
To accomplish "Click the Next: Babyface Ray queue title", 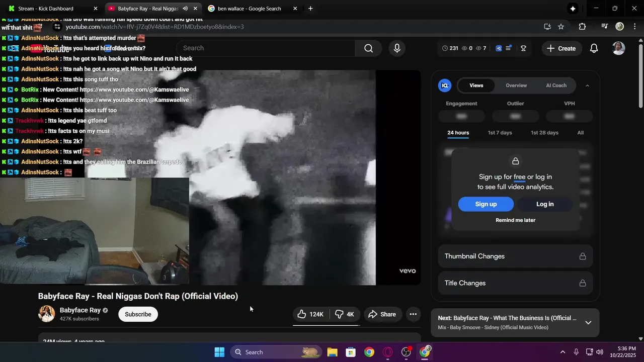I will click(x=507, y=318).
